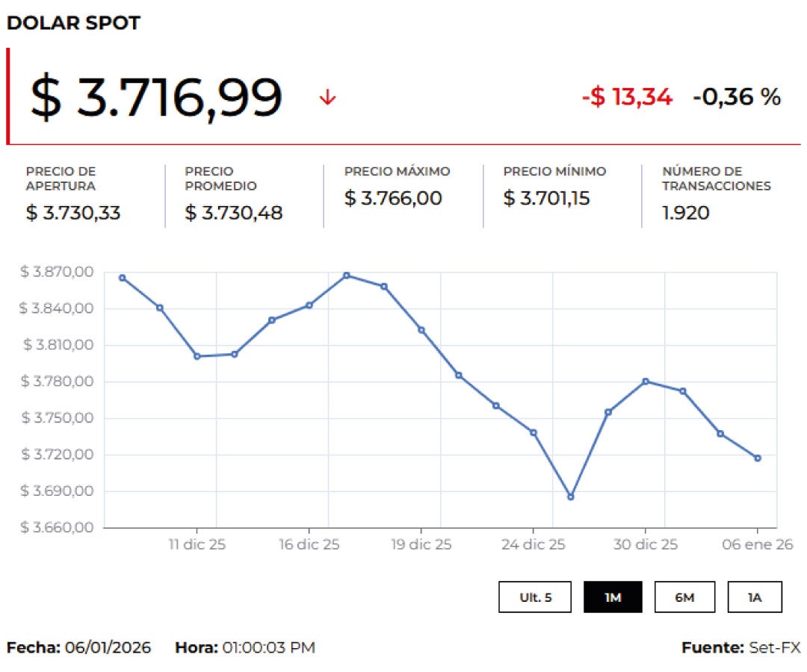Image resolution: width=807 pixels, height=672 pixels.
Task: Click the red down arrow icon
Action: [327, 97]
